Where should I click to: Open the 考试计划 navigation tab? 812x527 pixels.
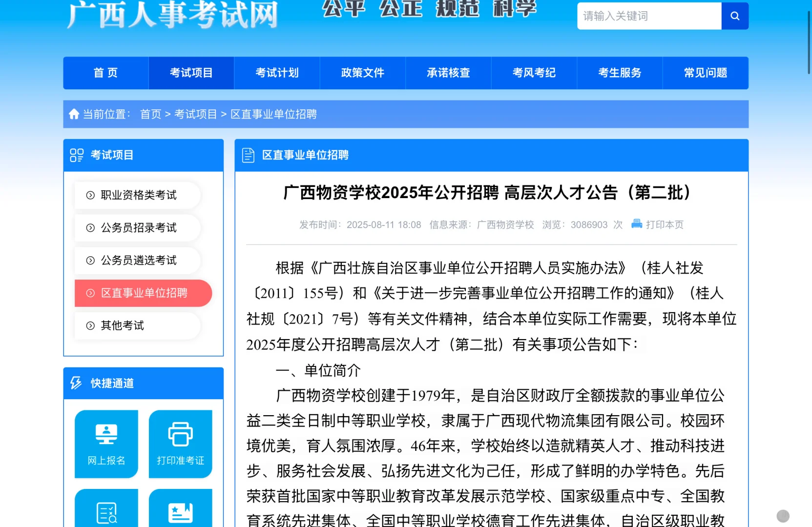click(277, 73)
